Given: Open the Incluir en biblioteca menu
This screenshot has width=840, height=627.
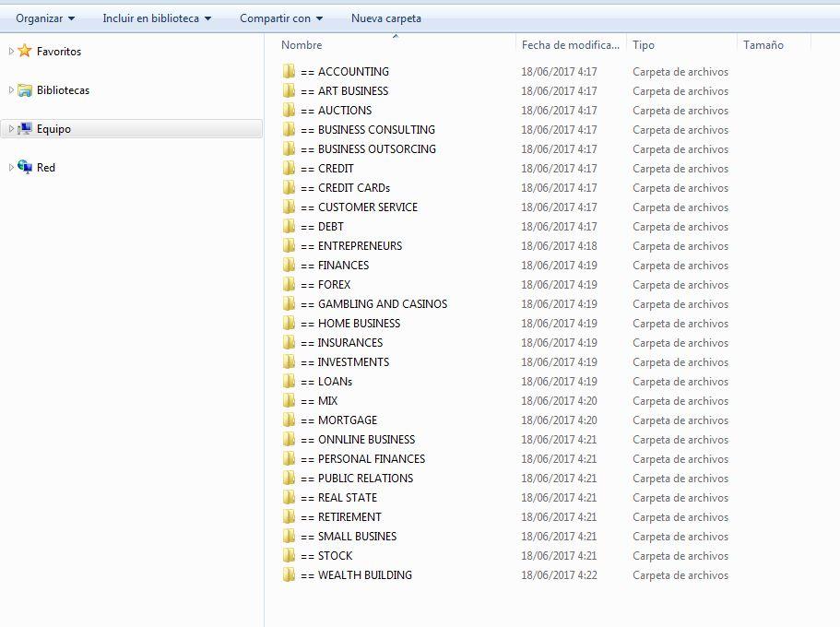Looking at the screenshot, I should point(153,18).
